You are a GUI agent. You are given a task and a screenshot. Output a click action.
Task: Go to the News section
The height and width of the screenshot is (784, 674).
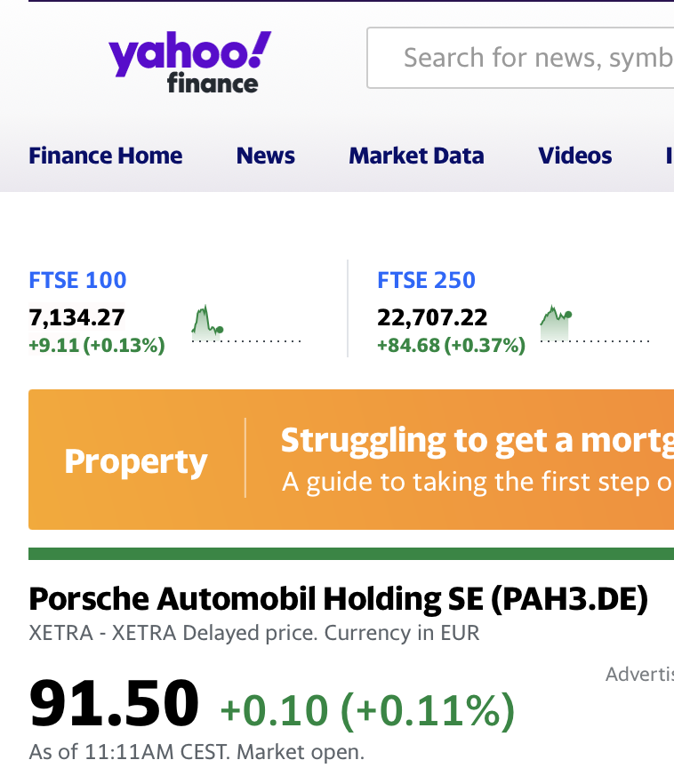coord(266,156)
